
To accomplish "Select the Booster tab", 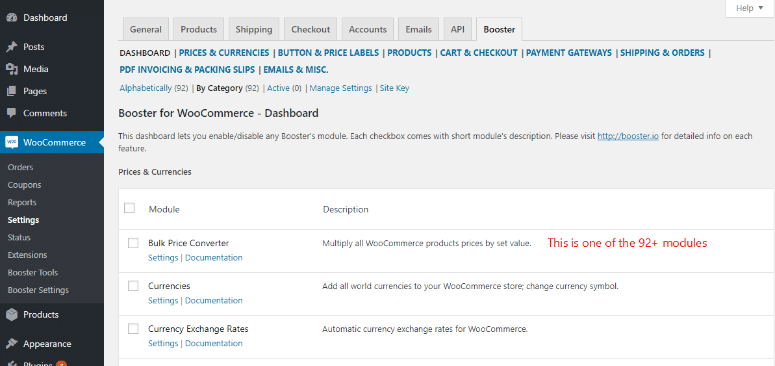I will tap(499, 29).
